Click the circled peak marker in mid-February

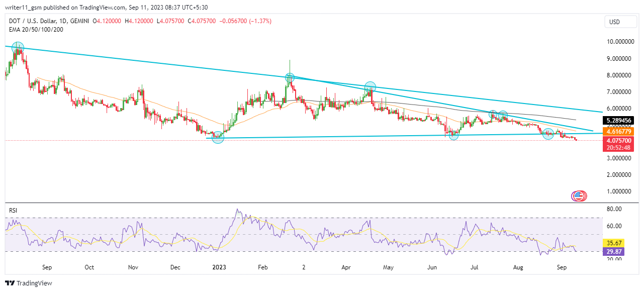290,77
